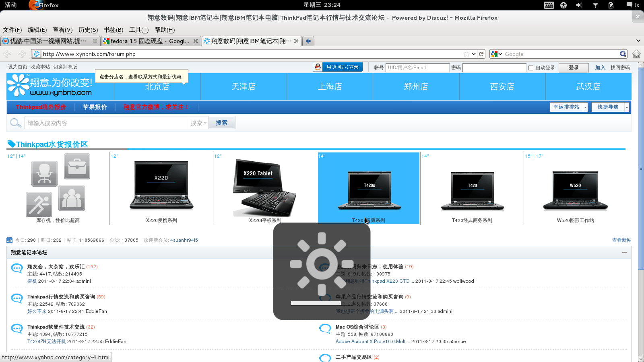The image size is (644, 362).
Task: Open the 查看(V) menu
Action: (x=62, y=30)
